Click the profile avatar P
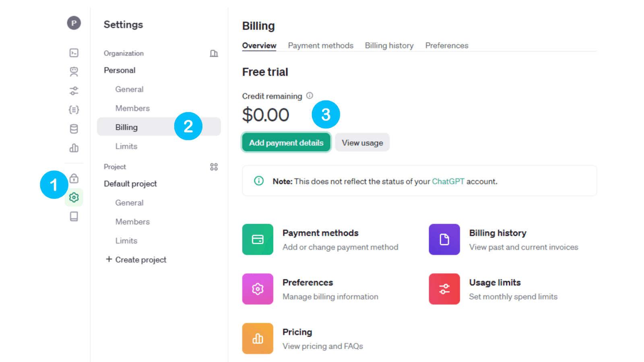 [74, 23]
